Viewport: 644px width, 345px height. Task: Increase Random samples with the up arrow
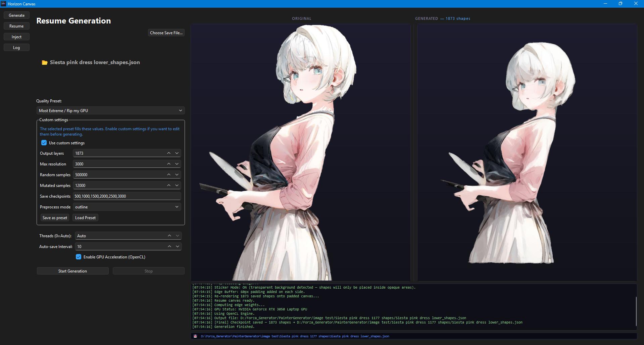169,175
